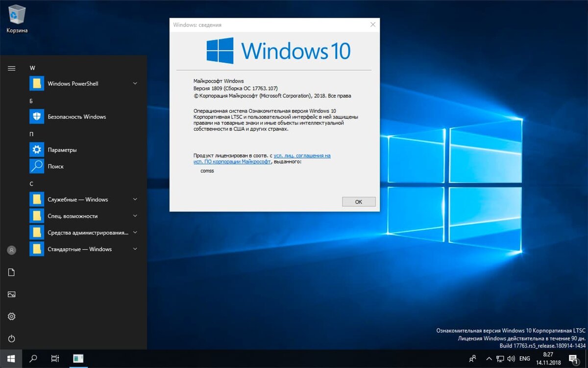This screenshot has height=368, width=588.
Task: Expand Windows PowerShell chevron
Action: 135,83
